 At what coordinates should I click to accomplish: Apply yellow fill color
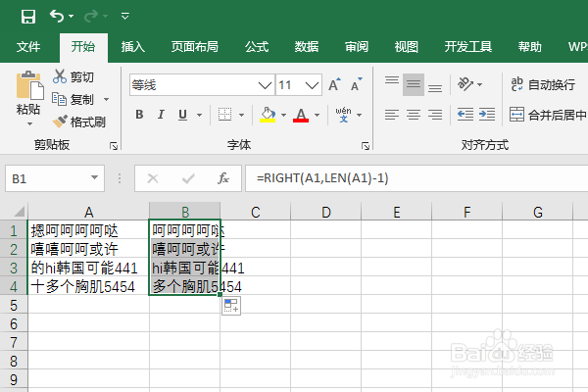click(268, 115)
